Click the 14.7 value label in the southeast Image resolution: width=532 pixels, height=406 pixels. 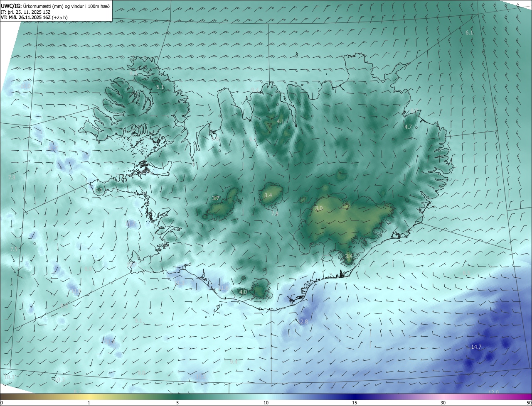click(476, 347)
